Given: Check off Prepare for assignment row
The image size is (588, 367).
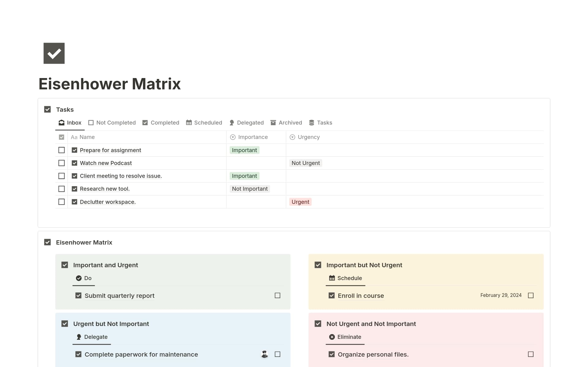Looking at the screenshot, I should [x=62, y=150].
